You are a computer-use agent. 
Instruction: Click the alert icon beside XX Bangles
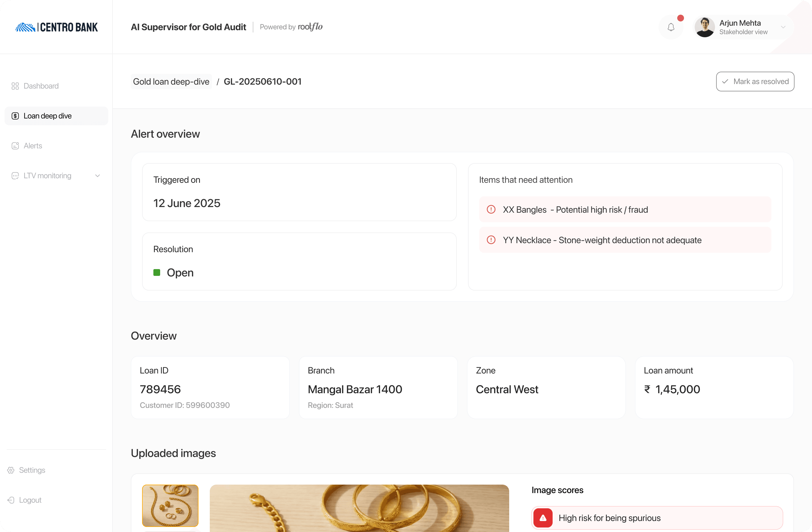pos(491,210)
